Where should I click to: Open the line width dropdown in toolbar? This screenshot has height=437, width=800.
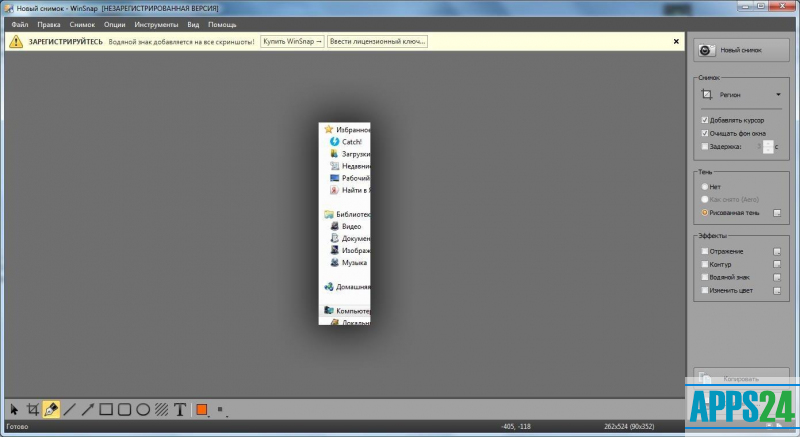pos(220,410)
